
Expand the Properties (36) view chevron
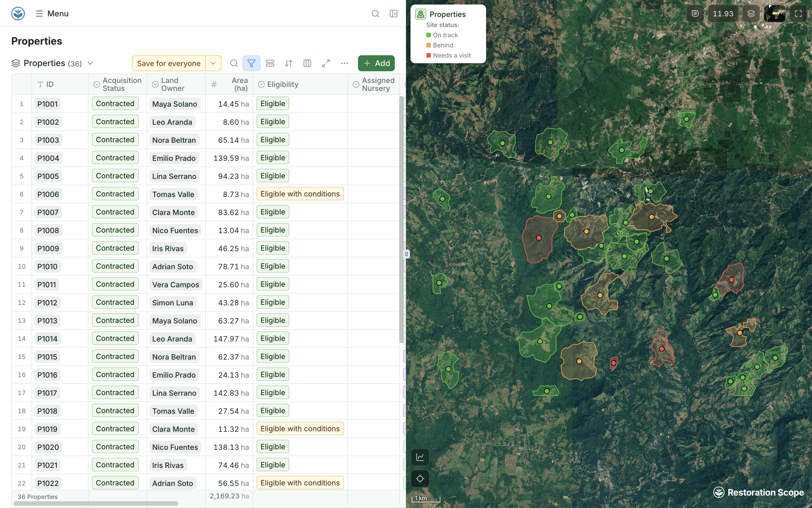coord(90,63)
